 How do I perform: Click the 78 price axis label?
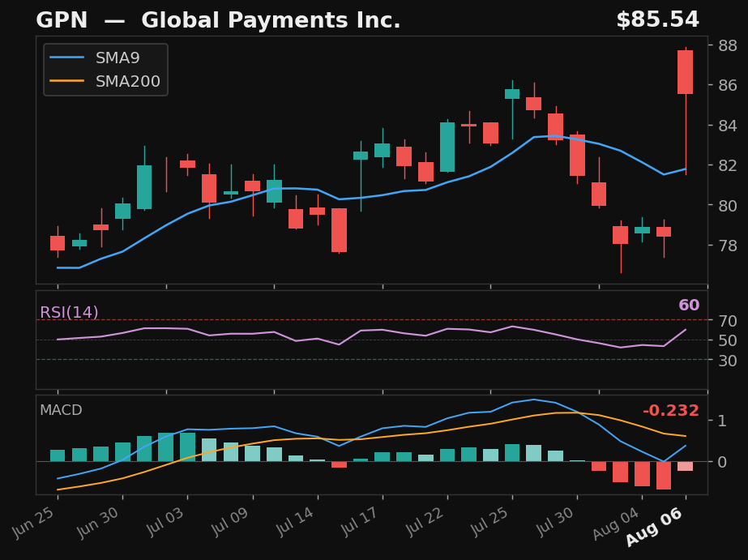[728, 246]
